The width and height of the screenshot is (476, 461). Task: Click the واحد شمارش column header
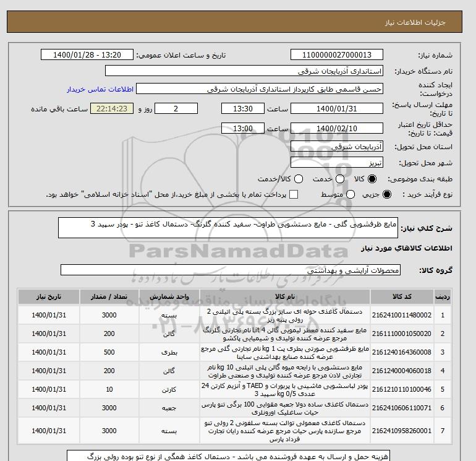click(x=169, y=297)
